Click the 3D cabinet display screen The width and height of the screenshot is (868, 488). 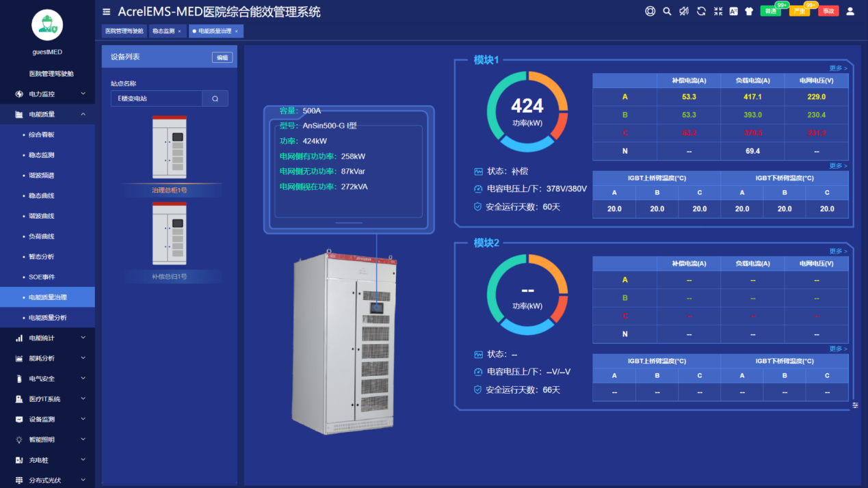376,308
